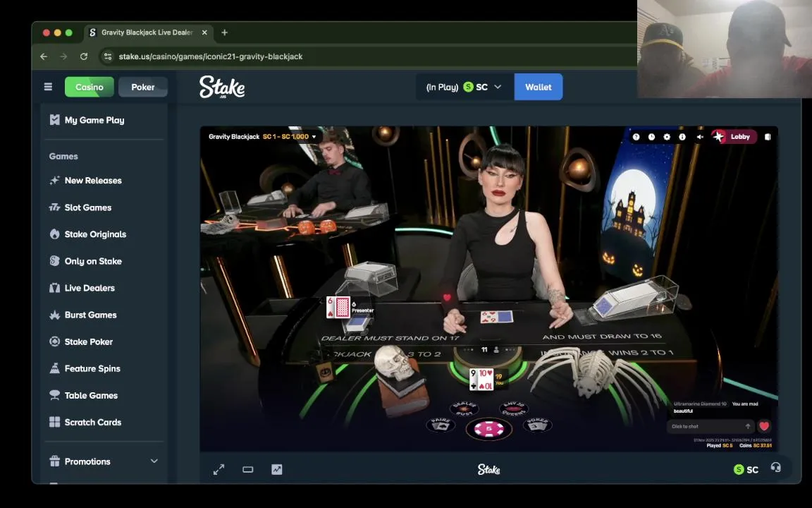The width and height of the screenshot is (812, 508).
Task: Click the Scratch Cards grid icon
Action: click(54, 422)
